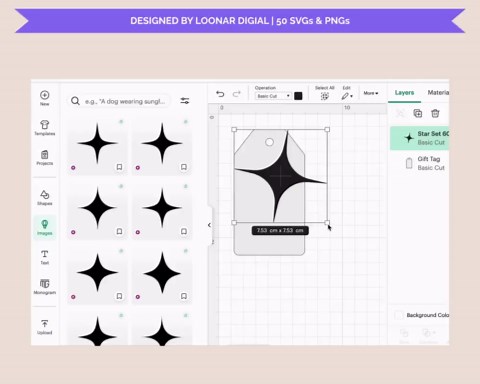Click the resize handle beside the mouse cursor
Screen dimensions: 480x384
point(327,222)
